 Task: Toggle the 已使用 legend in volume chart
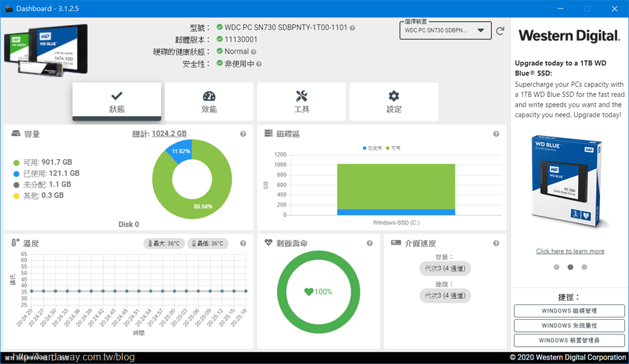pos(372,148)
